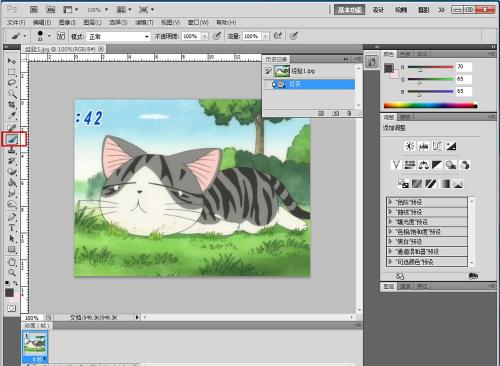Launch Mini Bridge from top bar

(x=50, y=10)
